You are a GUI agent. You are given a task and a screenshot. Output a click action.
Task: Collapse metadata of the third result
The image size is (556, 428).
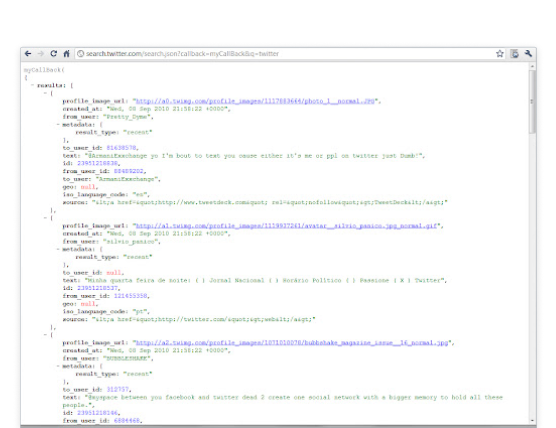[58, 366]
